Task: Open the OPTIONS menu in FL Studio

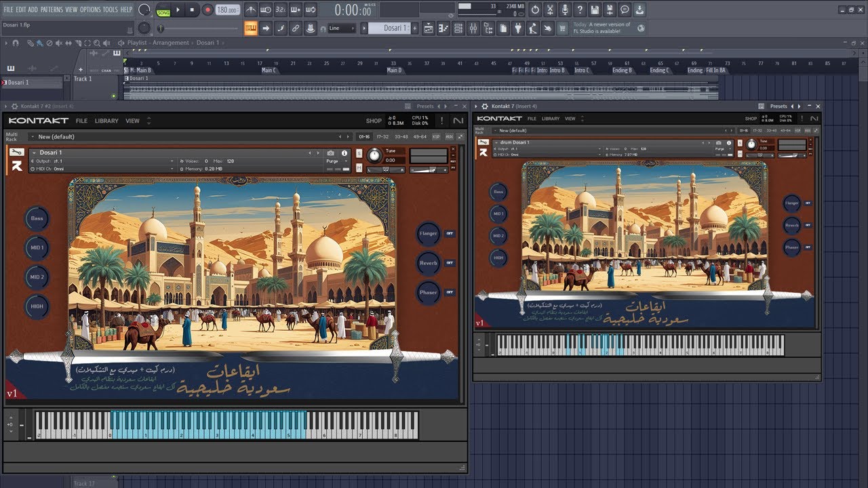Action: (x=90, y=9)
